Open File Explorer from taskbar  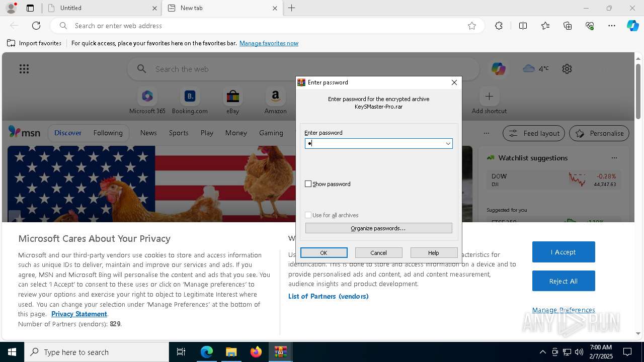[x=231, y=352]
